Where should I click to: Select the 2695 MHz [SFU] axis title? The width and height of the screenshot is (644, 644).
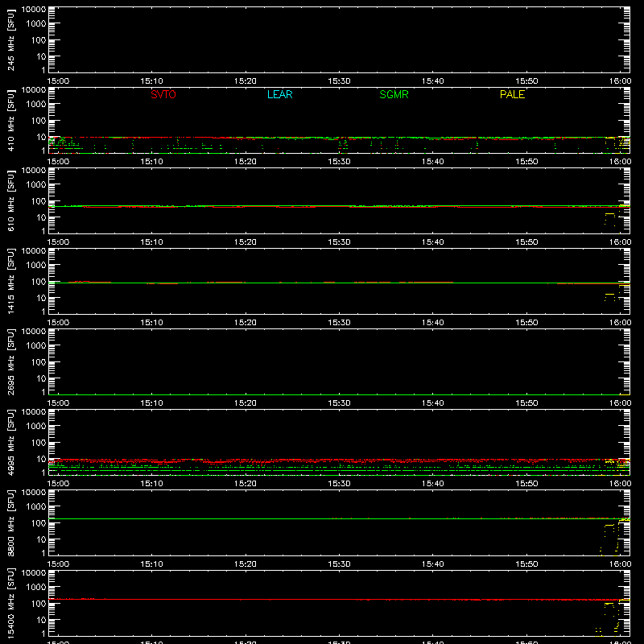[11, 362]
